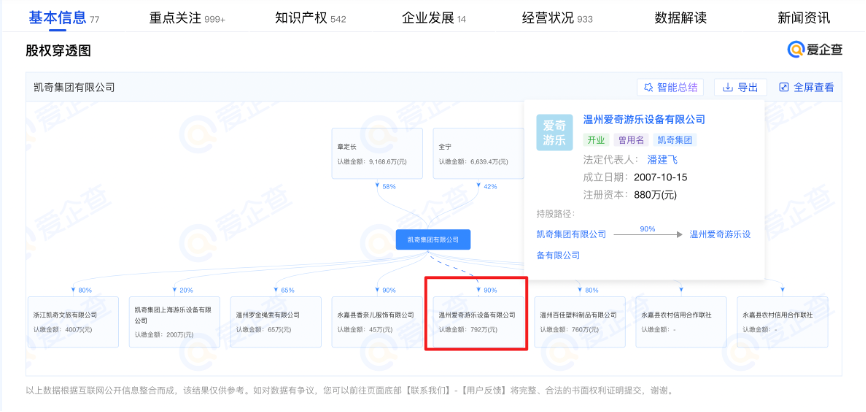Click the data disclaimer text at bottom

[350, 390]
